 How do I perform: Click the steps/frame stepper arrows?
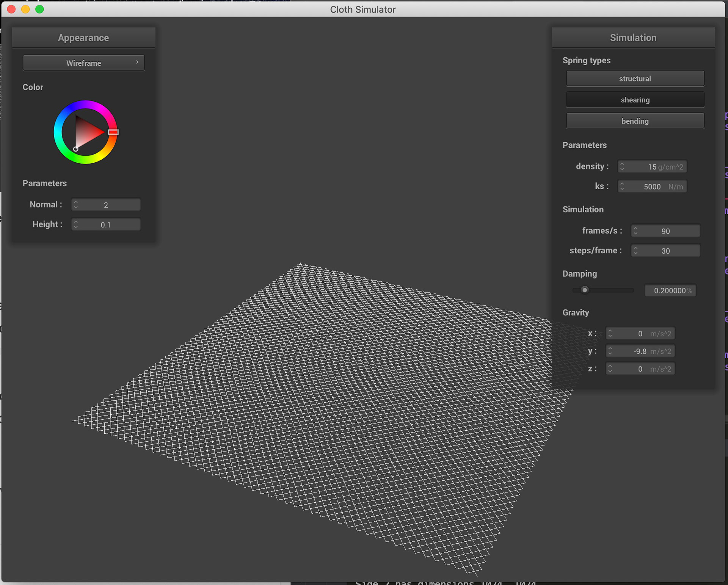pos(635,251)
